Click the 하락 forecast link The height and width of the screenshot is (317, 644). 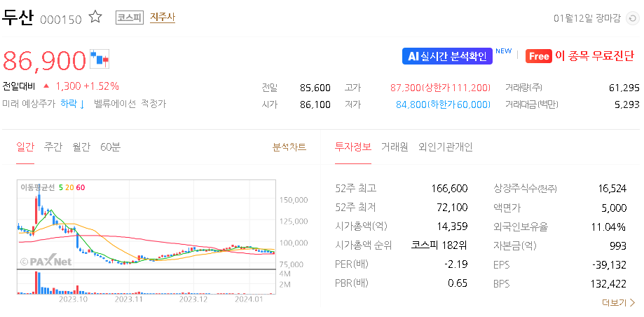click(72, 104)
